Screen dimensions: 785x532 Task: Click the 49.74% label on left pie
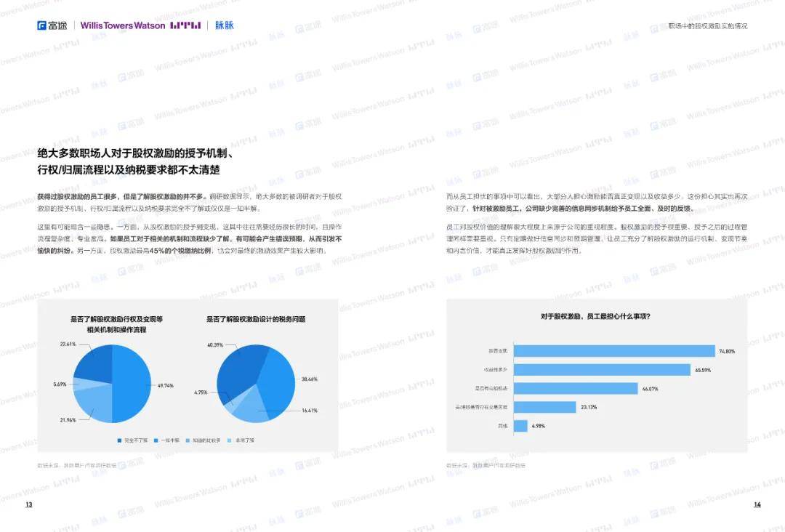tap(165, 386)
